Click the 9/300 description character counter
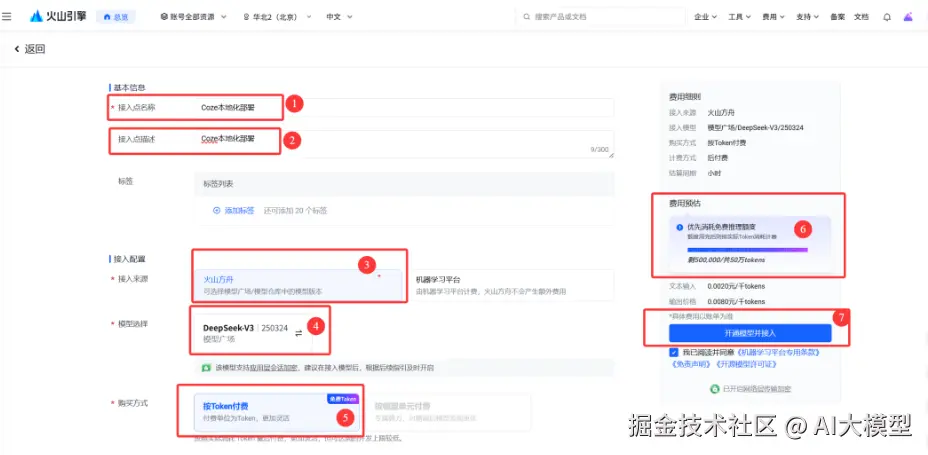928x455 pixels. 599,150
